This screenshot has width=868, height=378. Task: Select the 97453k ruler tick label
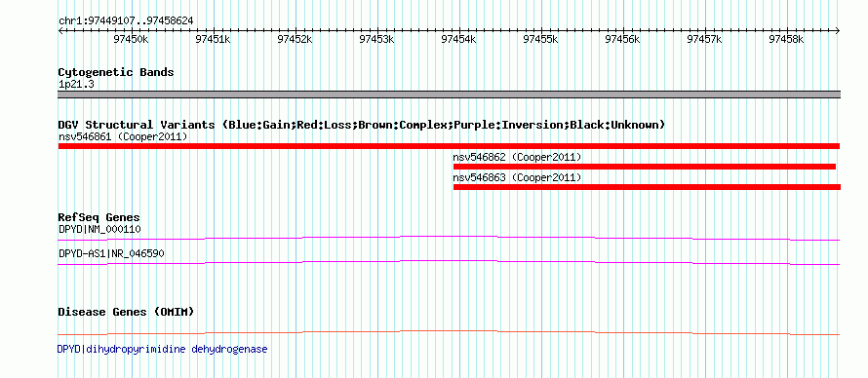coord(377,39)
